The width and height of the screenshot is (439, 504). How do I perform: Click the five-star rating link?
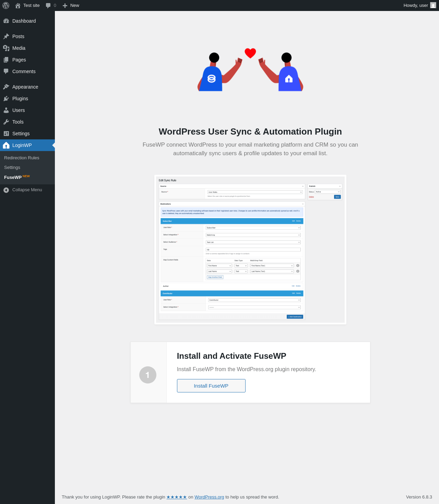pyautogui.click(x=177, y=497)
